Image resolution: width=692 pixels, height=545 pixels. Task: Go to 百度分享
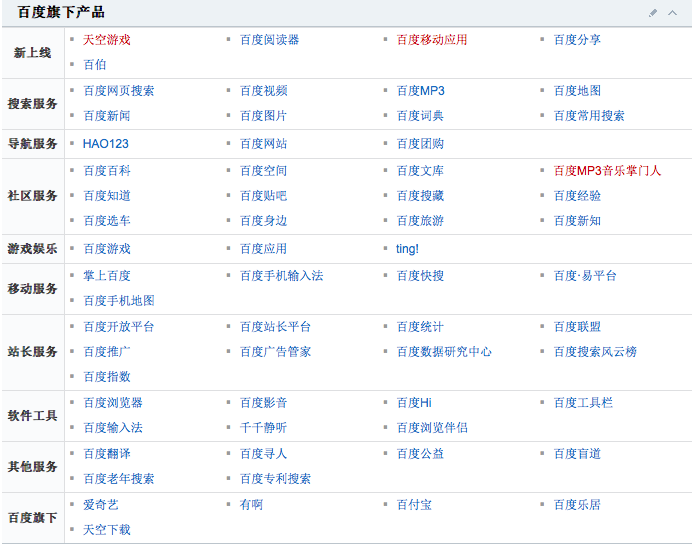pos(577,40)
